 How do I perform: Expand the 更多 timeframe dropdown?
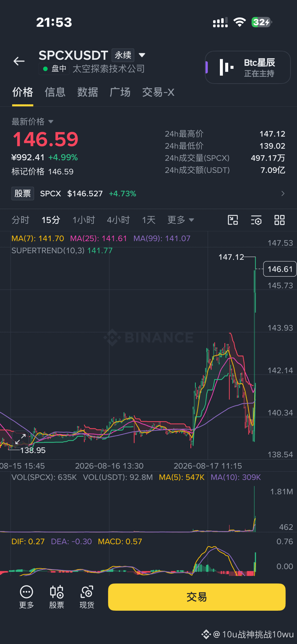tap(180, 220)
